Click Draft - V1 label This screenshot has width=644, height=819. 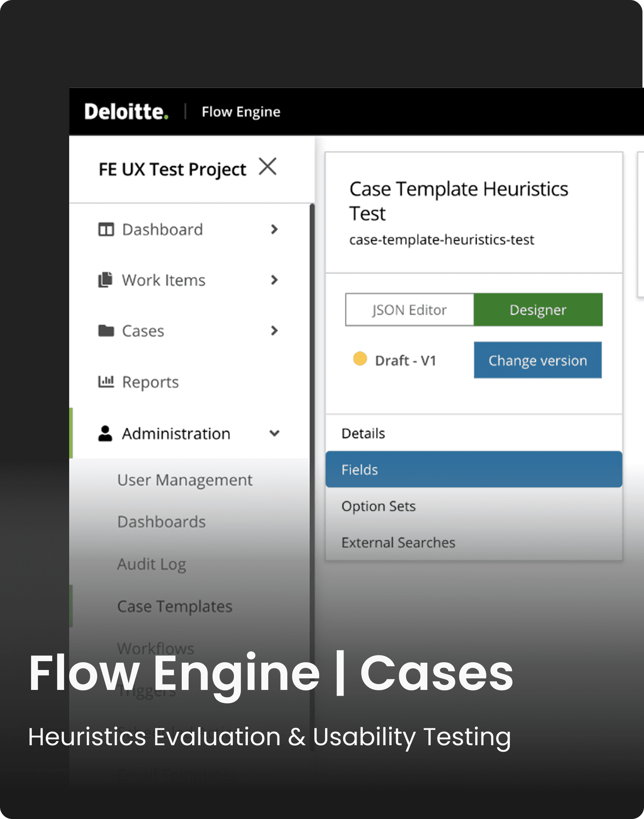(x=406, y=361)
